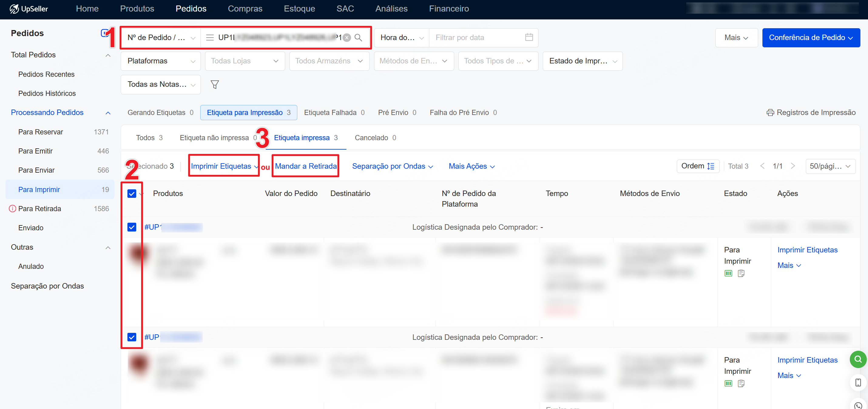Click the Mandar a Retirada button

coord(306,166)
